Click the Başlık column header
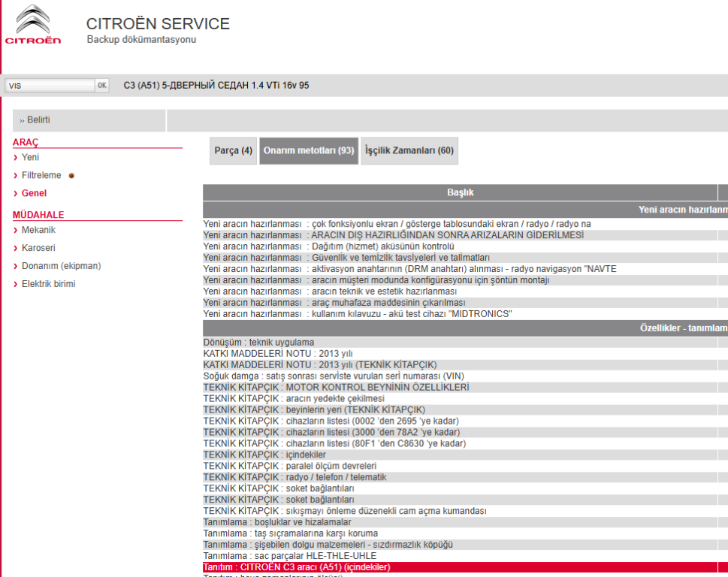The image size is (728, 577). (x=460, y=192)
